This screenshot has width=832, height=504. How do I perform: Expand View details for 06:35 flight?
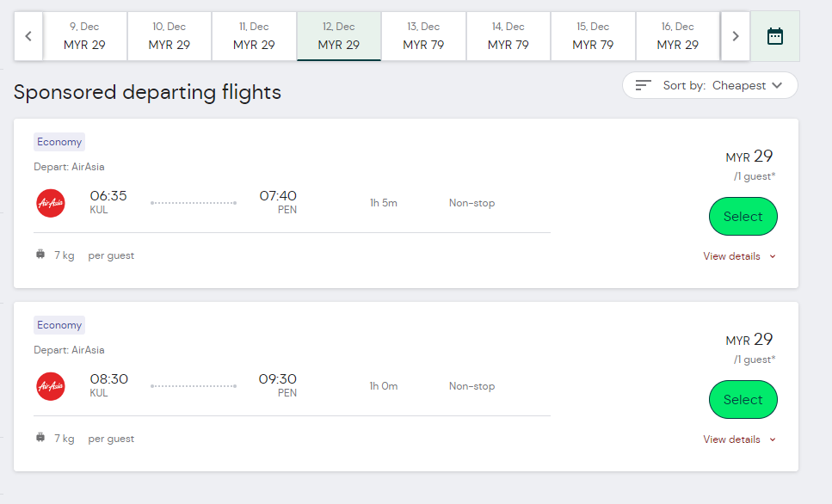(739, 256)
